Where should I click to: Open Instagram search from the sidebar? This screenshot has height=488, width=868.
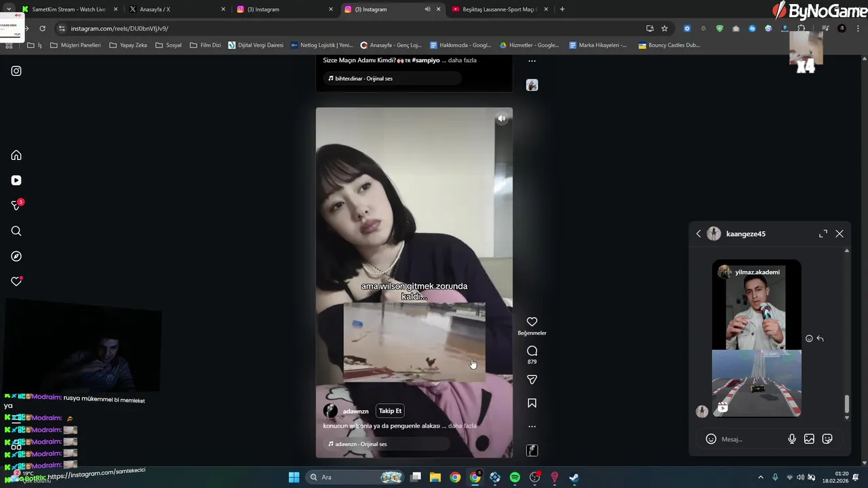16,231
